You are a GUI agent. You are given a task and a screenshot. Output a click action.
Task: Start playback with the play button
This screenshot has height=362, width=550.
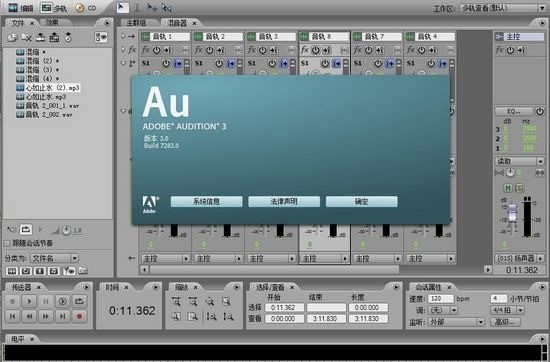point(29,301)
